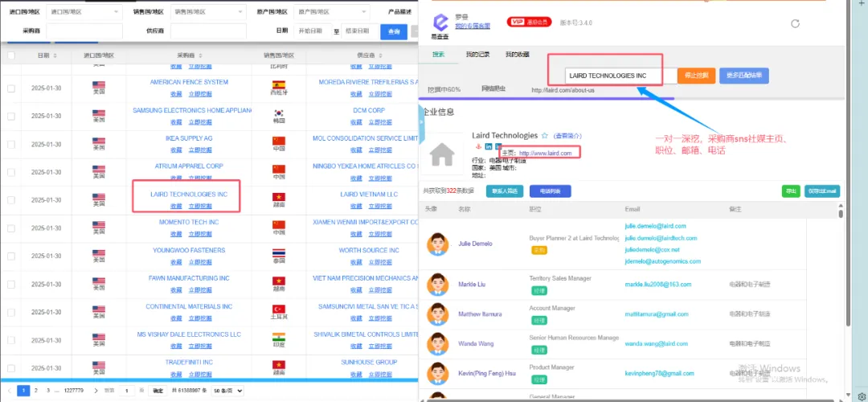Toggle the blue side-panel collapse handle

point(421,125)
